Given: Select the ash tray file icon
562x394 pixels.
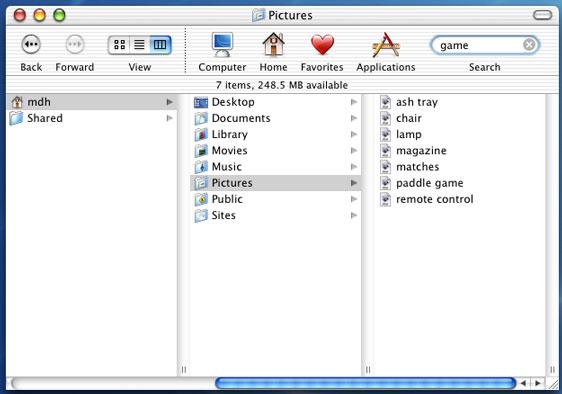Looking at the screenshot, I should pyautogui.click(x=385, y=102).
